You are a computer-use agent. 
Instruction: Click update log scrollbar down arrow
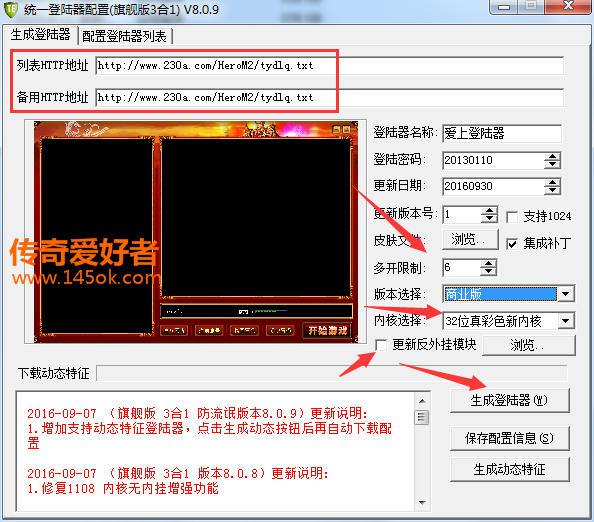pos(422,503)
